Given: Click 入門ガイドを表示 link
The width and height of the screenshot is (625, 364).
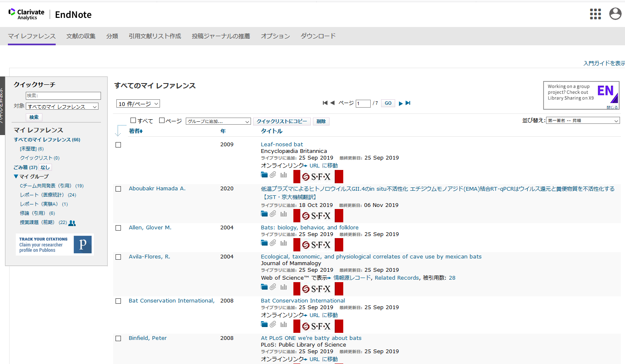Looking at the screenshot, I should 604,63.
